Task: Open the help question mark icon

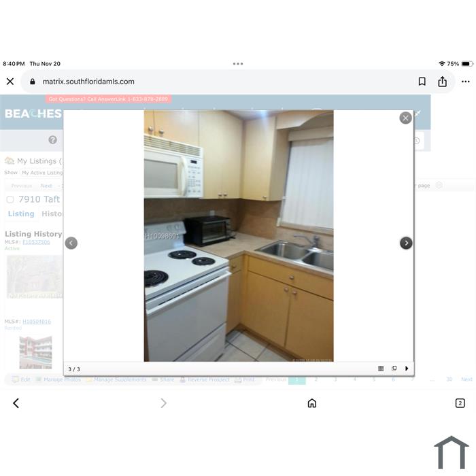Action: (x=52, y=140)
